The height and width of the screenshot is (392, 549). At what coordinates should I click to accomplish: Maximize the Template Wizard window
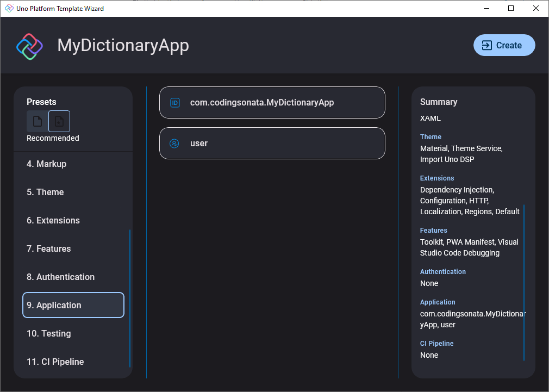click(511, 8)
